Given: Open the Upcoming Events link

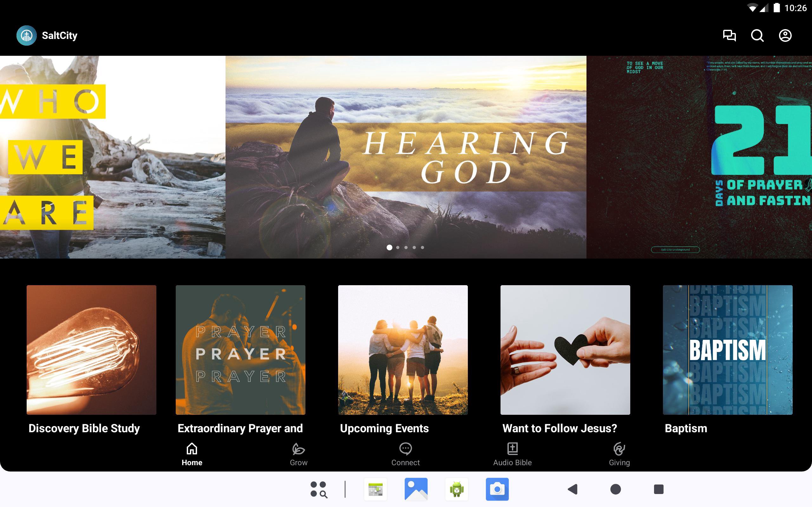Looking at the screenshot, I should [384, 428].
